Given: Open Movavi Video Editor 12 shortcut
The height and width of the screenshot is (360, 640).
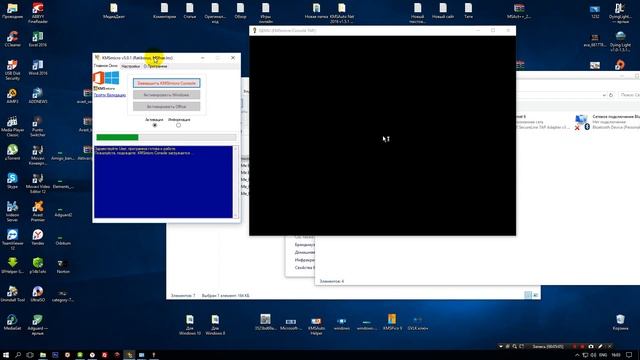Looking at the screenshot, I should 38,183.
